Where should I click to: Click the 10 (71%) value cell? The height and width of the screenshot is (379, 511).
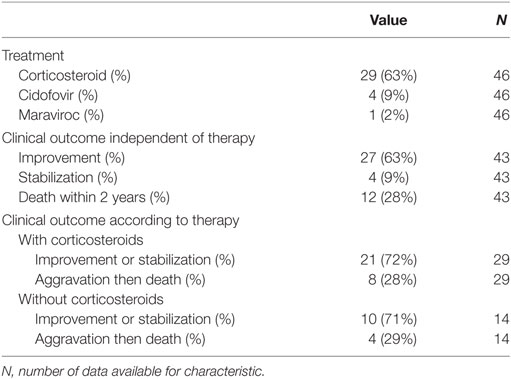coord(389,319)
